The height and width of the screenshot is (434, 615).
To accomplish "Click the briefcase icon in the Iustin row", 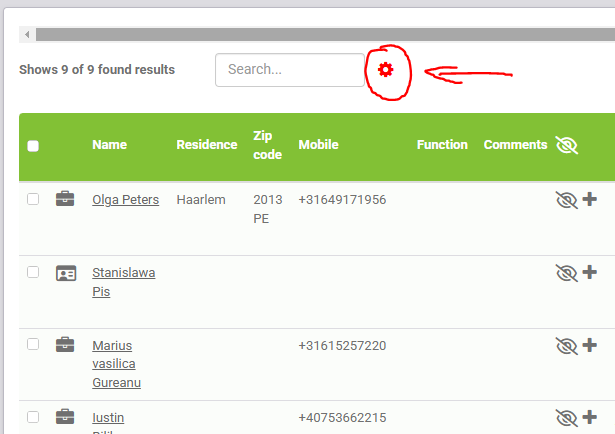I will pyautogui.click(x=65, y=417).
